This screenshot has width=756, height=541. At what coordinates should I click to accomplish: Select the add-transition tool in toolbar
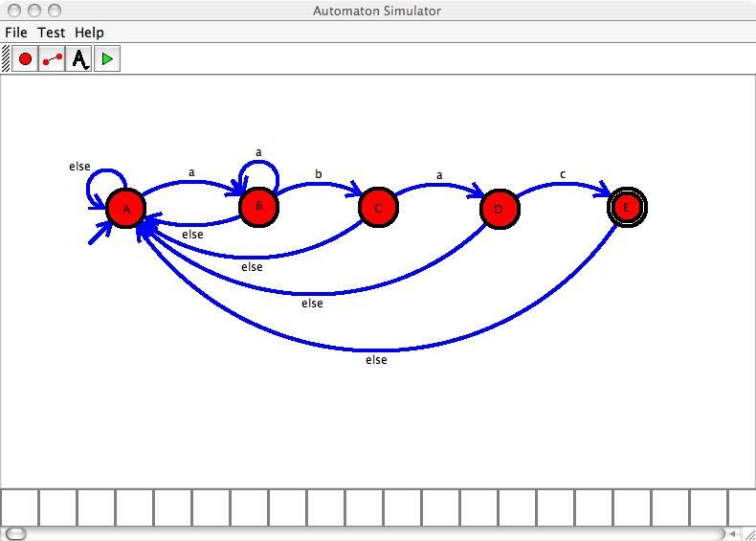click(x=53, y=59)
